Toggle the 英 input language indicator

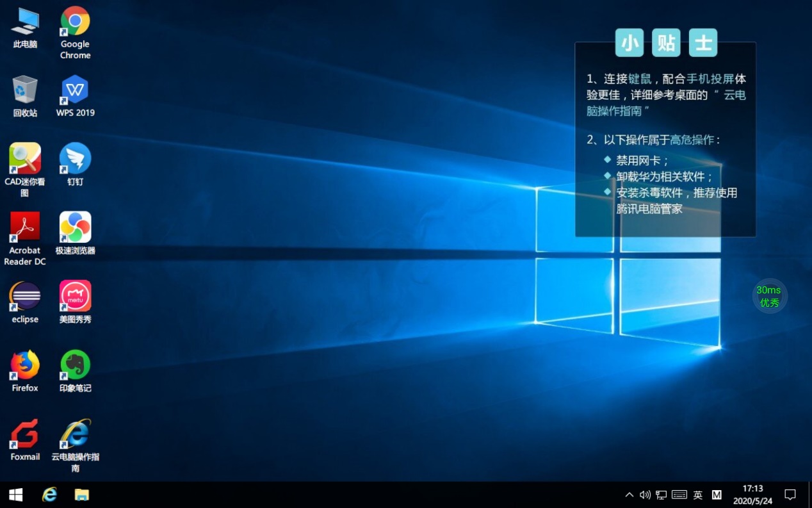point(698,495)
